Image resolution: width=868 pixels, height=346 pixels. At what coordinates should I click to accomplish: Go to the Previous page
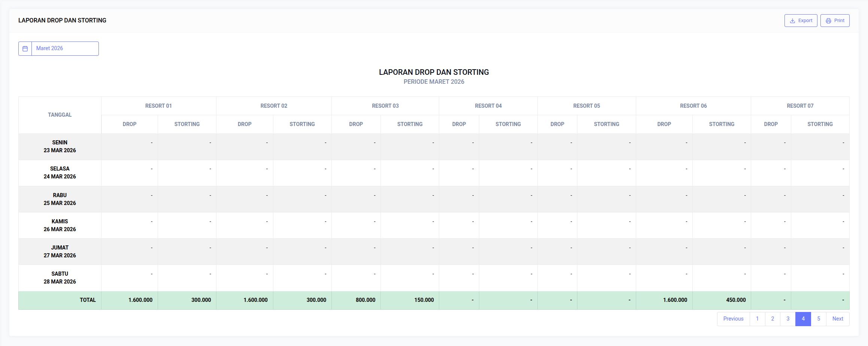733,319
